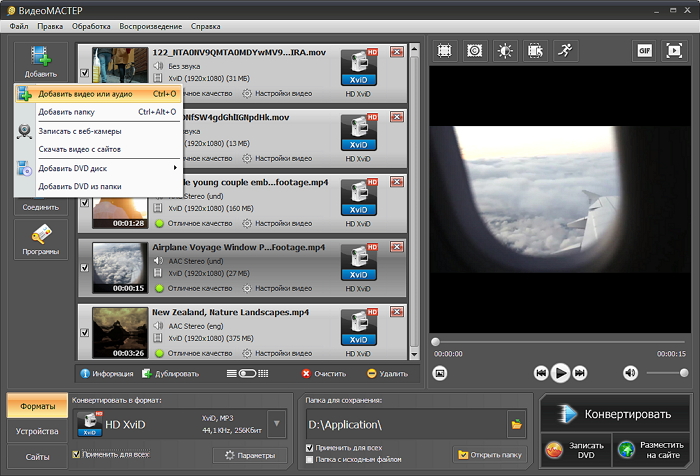This screenshot has width=700, height=476.
Task: Switch to the Форматы tab
Action: (38, 406)
